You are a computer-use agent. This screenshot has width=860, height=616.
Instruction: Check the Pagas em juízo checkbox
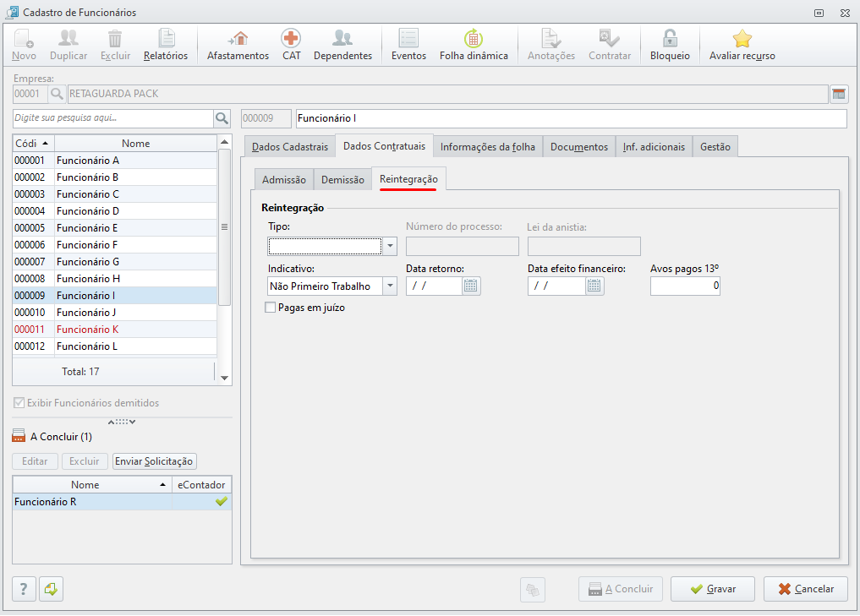click(x=270, y=308)
